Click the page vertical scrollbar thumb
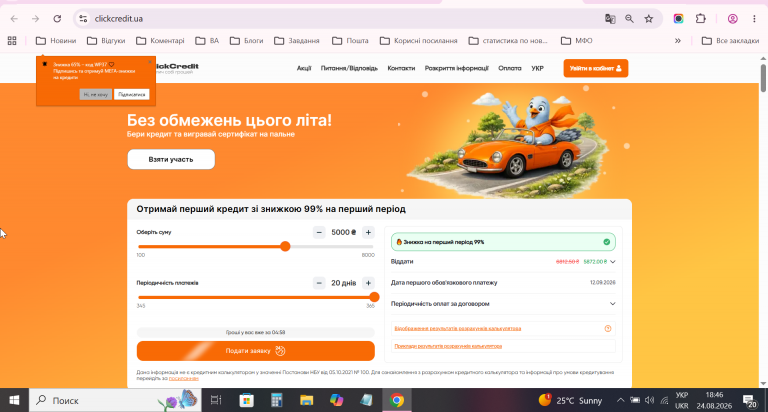Viewport: 768px width, 412px height. [763, 77]
